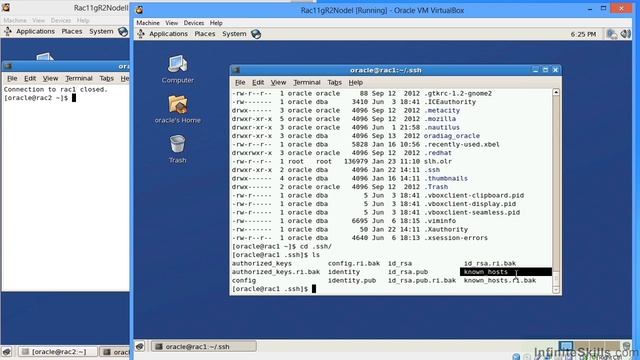Click authorized_keys in ls output
The image size is (640, 360).
[262, 264]
